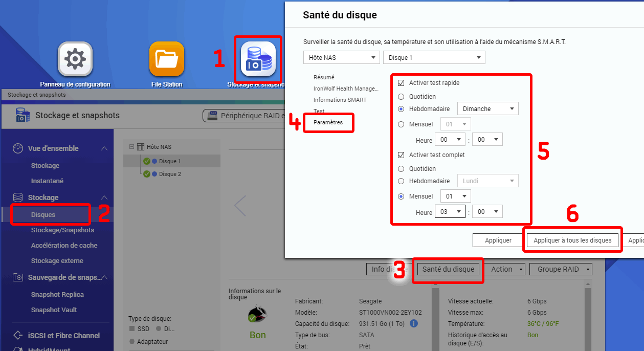Screen dimensions: 644x351
Task: Click Appliquer à tous les disques
Action: (572, 240)
